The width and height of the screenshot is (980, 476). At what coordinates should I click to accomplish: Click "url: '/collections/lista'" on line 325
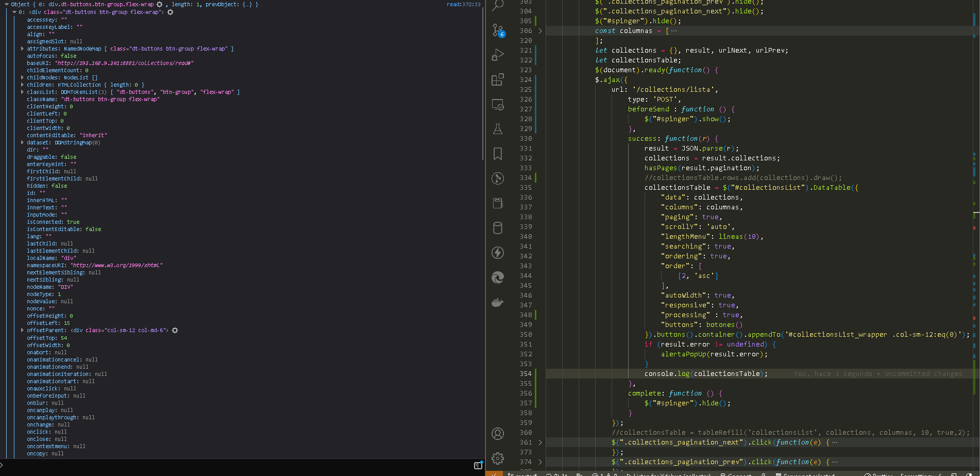coord(665,90)
